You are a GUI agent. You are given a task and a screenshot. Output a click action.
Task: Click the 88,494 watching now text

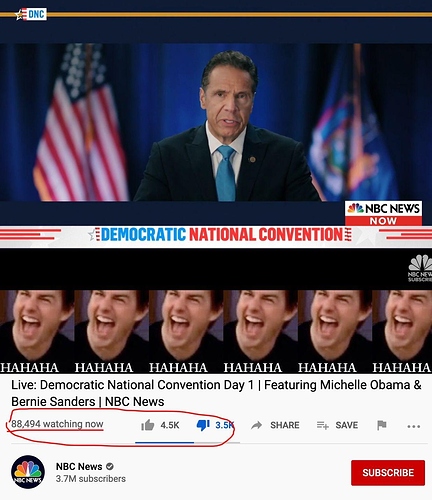57,424
